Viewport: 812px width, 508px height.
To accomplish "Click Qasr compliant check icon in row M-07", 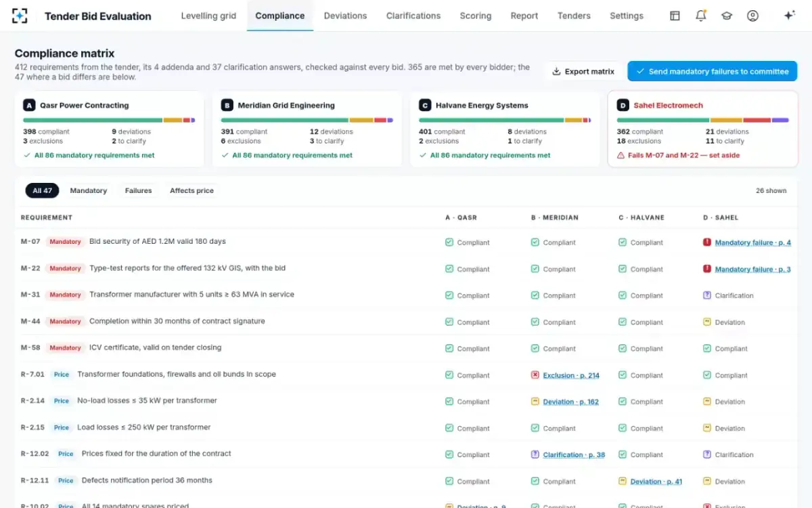I will point(449,242).
